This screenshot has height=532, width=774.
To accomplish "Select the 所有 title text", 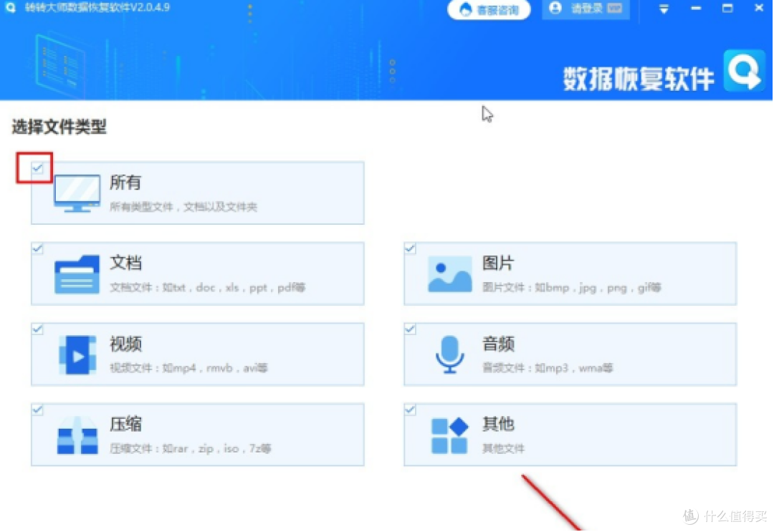I will point(125,183).
